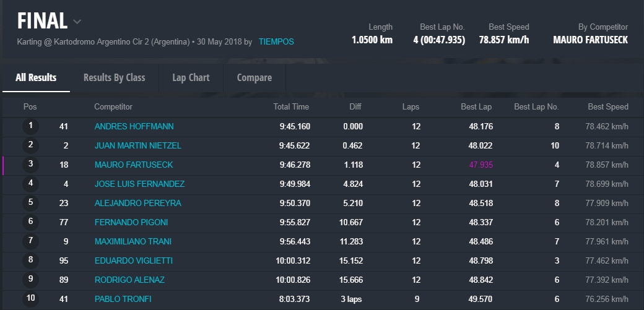Open the Results By Class tab
644x310 pixels.
click(114, 78)
